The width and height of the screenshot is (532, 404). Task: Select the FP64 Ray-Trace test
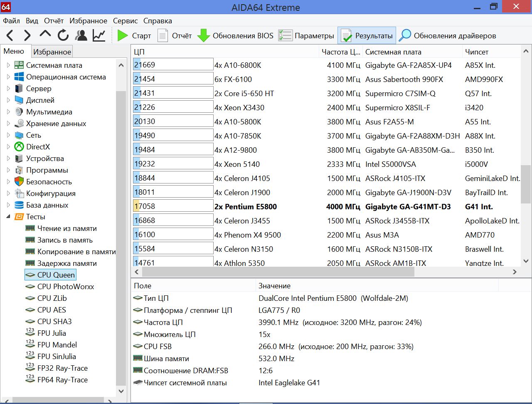pos(62,380)
